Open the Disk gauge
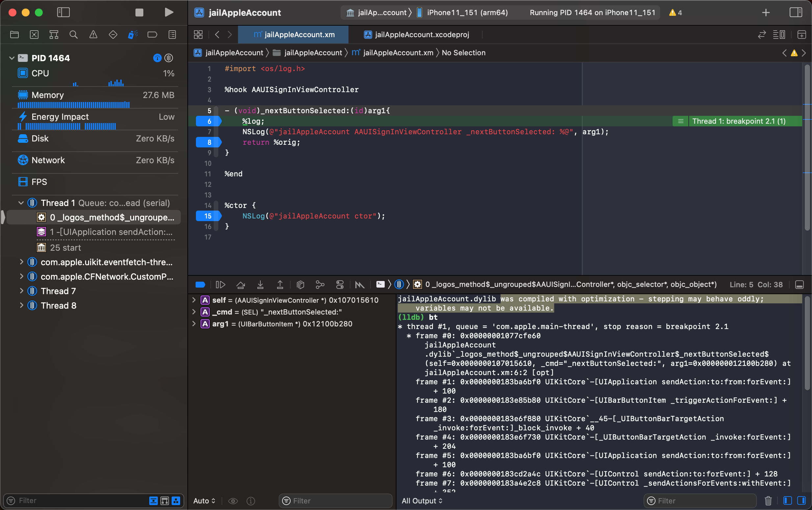The height and width of the screenshot is (510, 812). coord(96,139)
